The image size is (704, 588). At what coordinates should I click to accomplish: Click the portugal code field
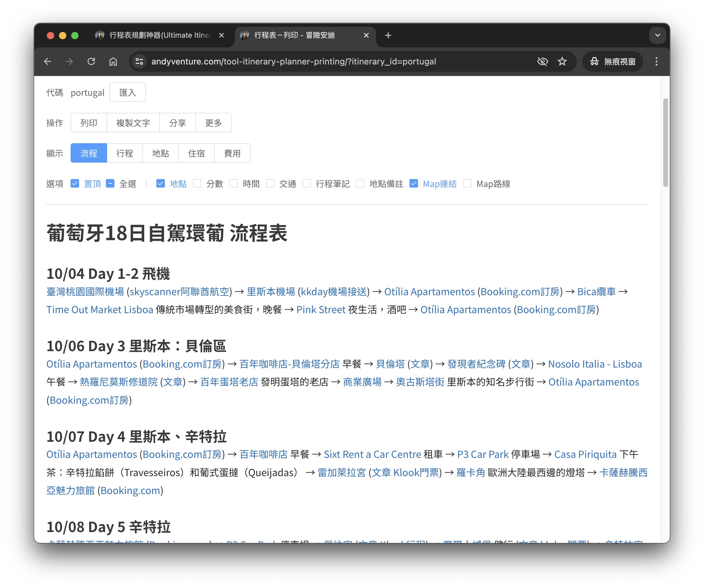tap(88, 92)
